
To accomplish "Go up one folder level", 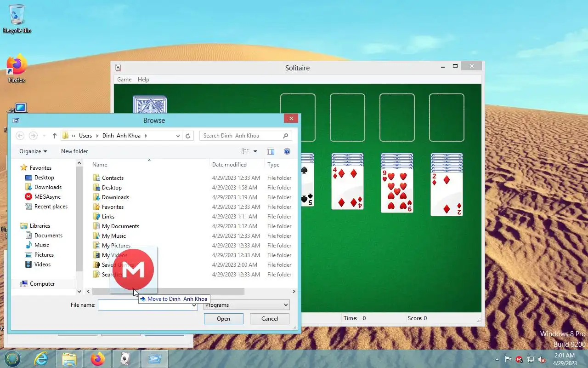I will coord(55,136).
